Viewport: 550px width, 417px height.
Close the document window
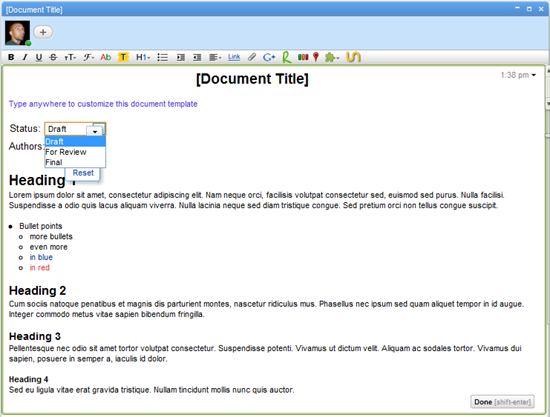coord(541,9)
